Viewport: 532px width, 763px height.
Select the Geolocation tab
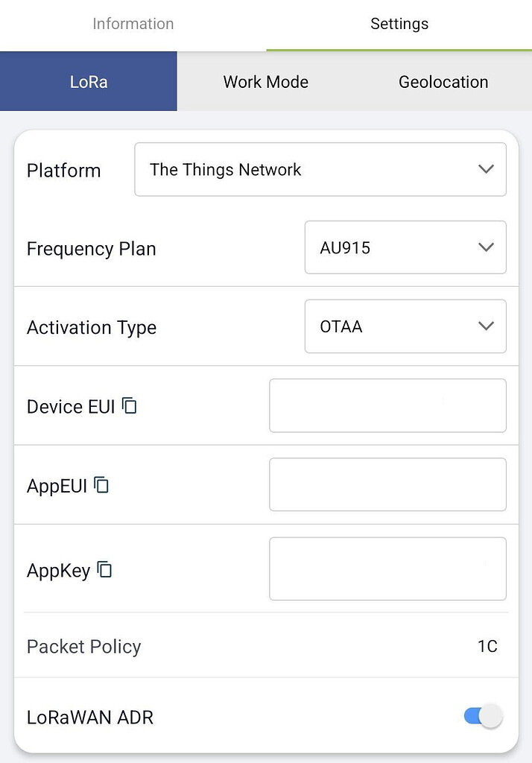point(443,82)
